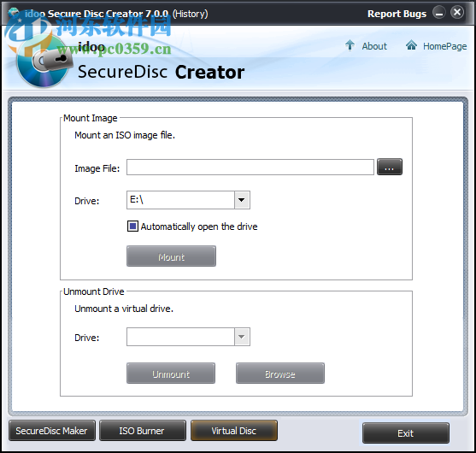
Task: Click the (History) title text
Action: [191, 14]
